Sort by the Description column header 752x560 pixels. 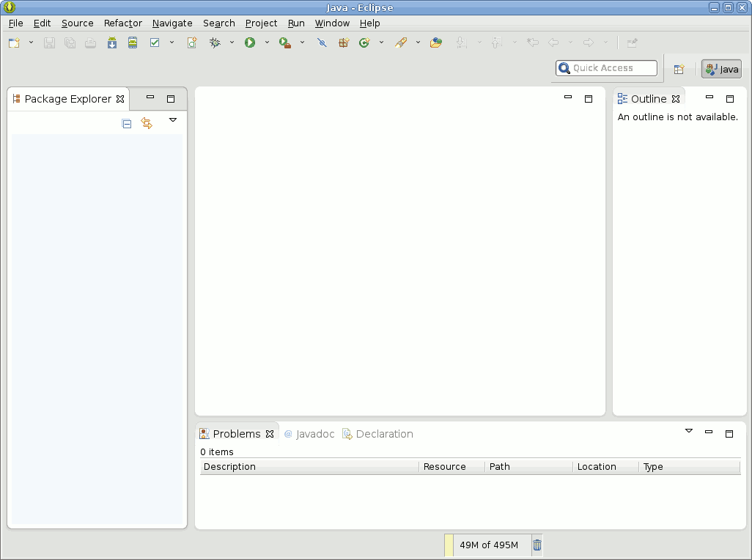click(x=309, y=466)
